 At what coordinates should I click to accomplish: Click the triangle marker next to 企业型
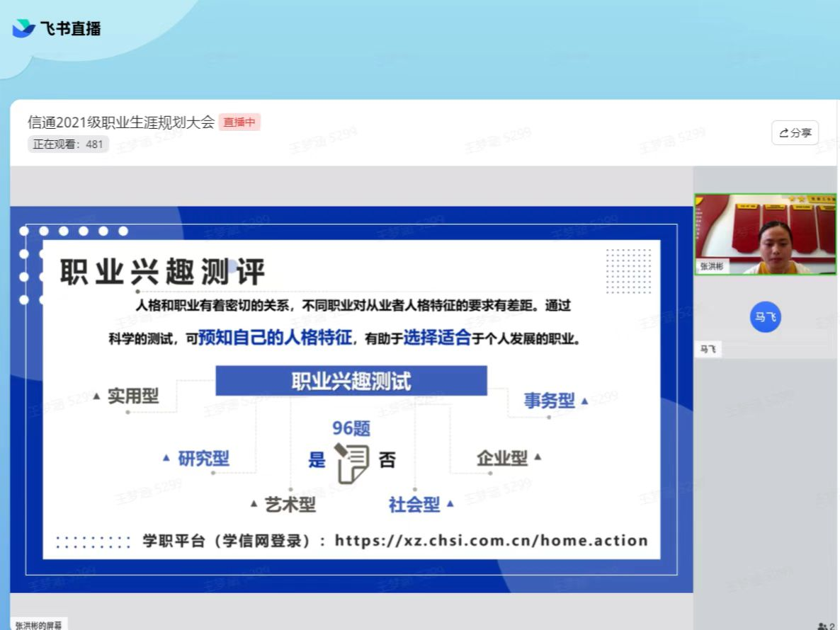point(538,457)
